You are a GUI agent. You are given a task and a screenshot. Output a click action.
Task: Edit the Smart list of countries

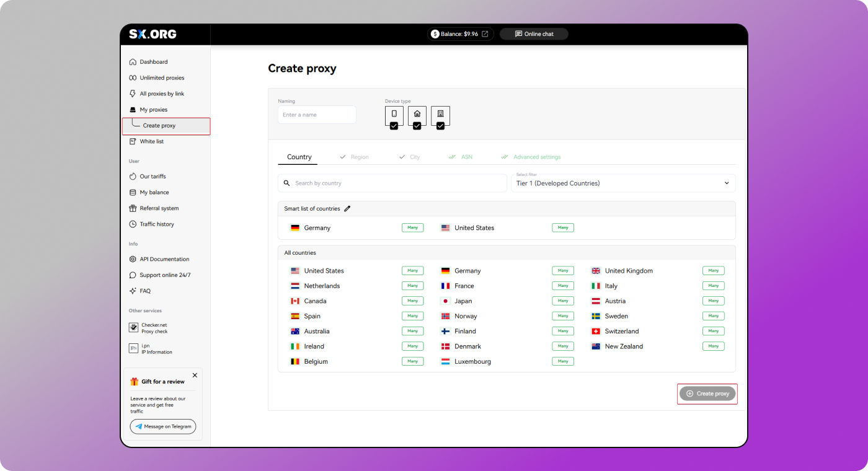point(347,209)
